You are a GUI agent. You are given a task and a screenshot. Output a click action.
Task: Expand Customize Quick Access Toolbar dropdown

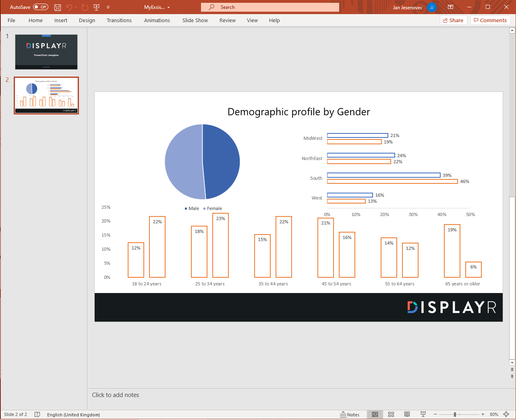tap(108, 7)
